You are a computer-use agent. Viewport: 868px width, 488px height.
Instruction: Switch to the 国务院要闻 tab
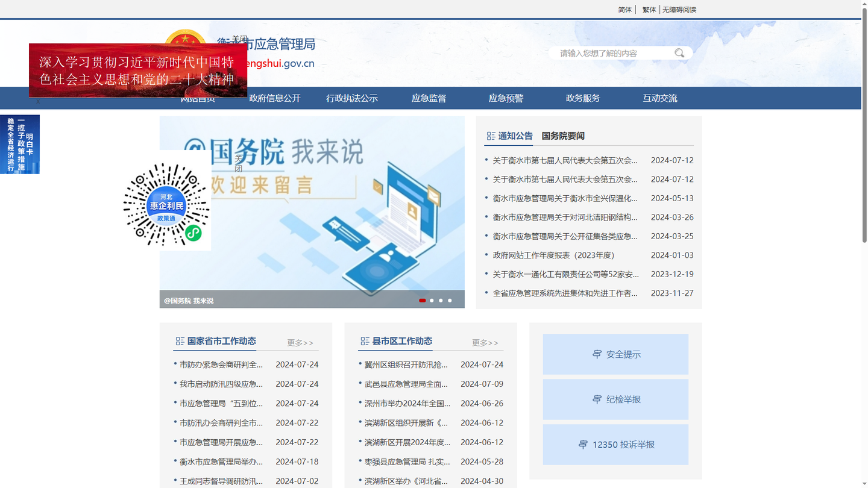pyautogui.click(x=563, y=136)
